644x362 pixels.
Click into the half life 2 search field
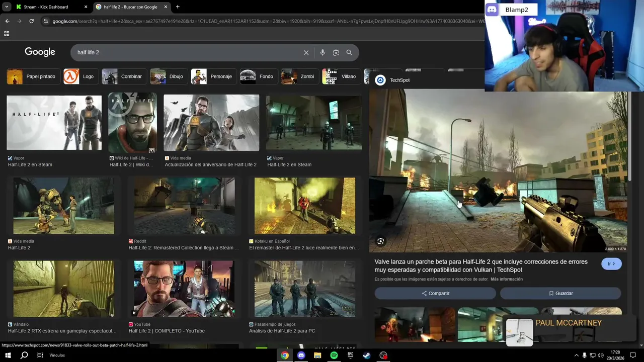(186, 52)
